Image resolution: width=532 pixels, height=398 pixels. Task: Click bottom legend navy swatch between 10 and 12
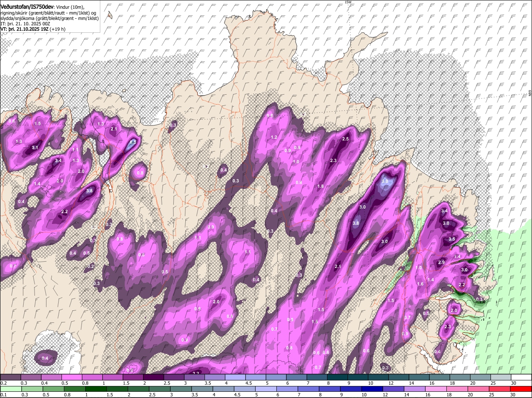pos(373,389)
